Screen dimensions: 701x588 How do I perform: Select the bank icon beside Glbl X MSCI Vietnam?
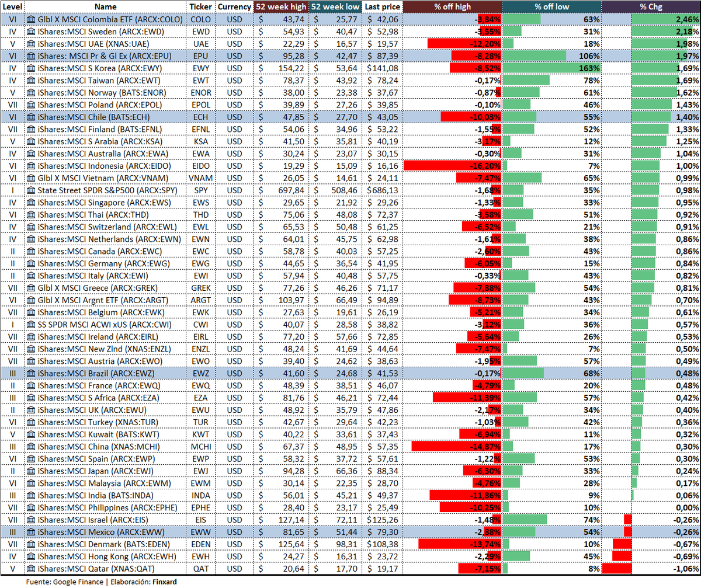[x=31, y=178]
